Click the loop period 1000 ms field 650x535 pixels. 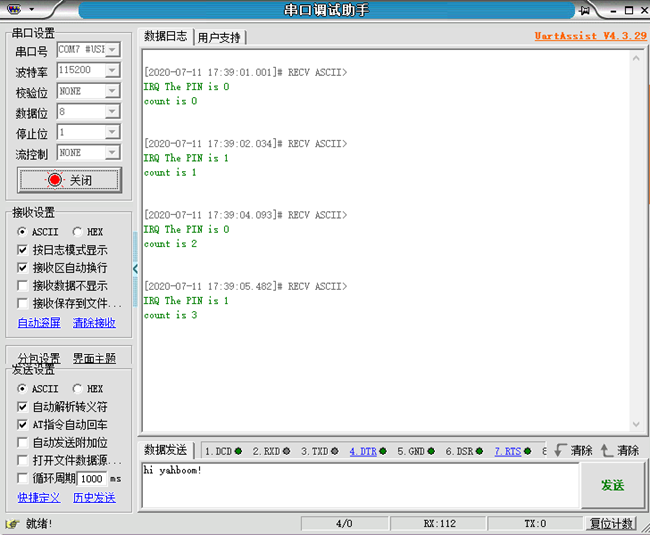(92, 479)
